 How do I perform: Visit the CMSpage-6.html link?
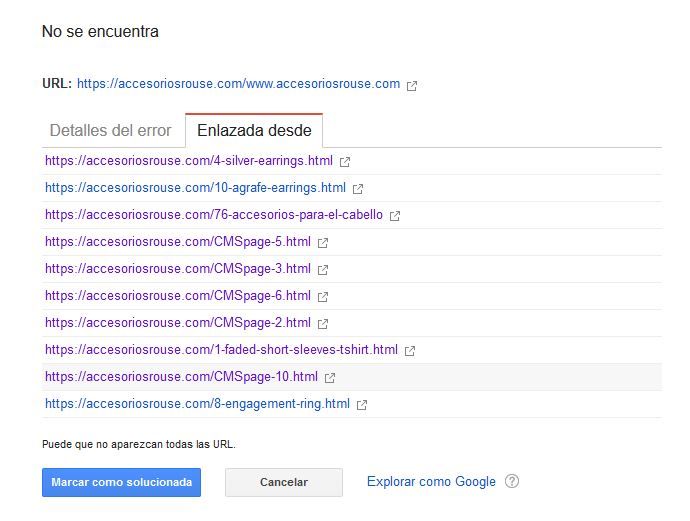click(178, 296)
